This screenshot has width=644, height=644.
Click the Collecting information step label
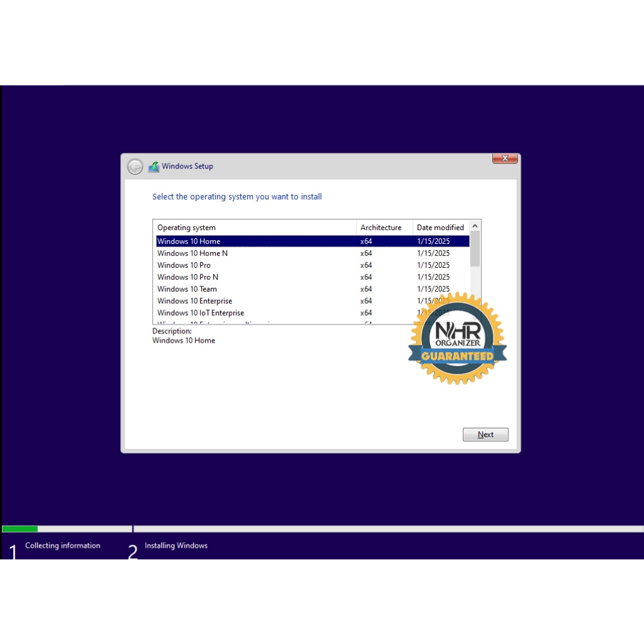pyautogui.click(x=62, y=545)
